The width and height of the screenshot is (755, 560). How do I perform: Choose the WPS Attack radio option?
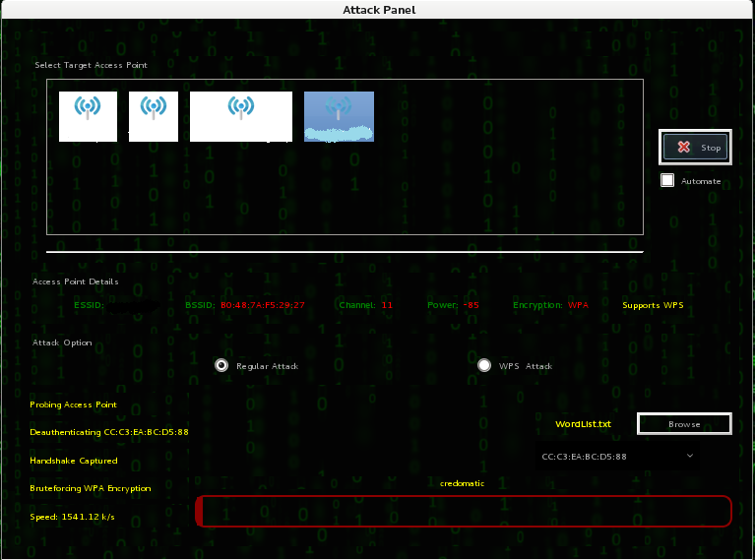click(x=484, y=365)
